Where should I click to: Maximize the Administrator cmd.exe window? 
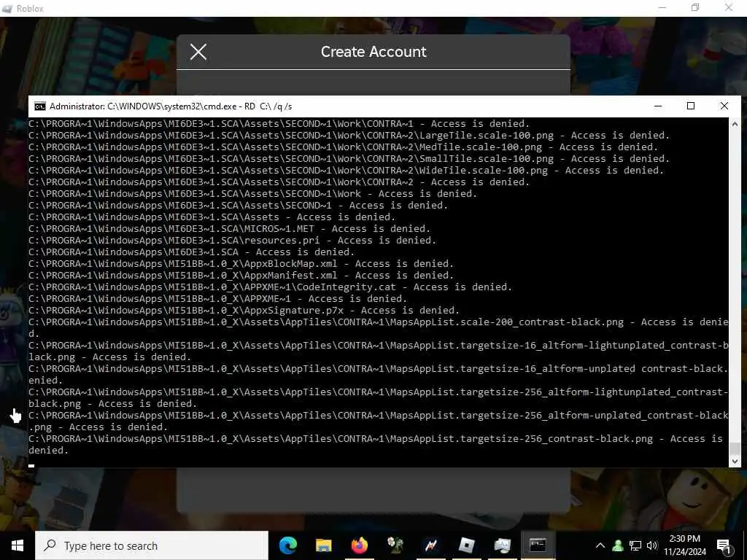point(691,106)
